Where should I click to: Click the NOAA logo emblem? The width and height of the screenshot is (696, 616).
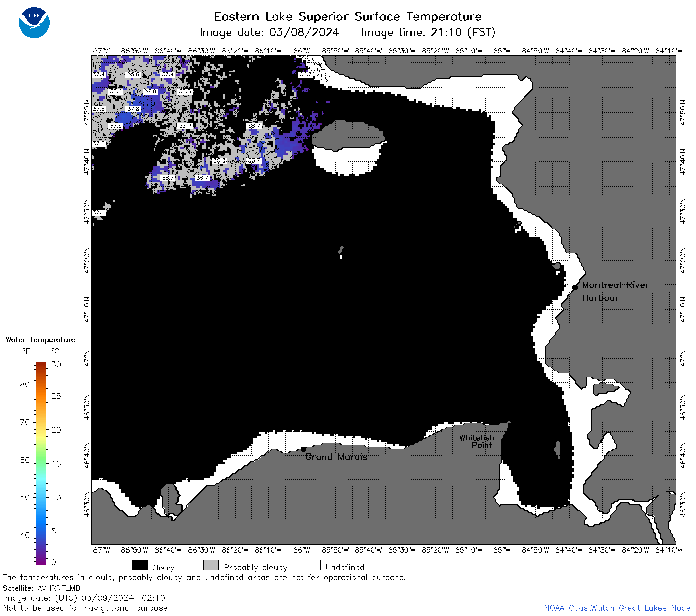(35, 22)
